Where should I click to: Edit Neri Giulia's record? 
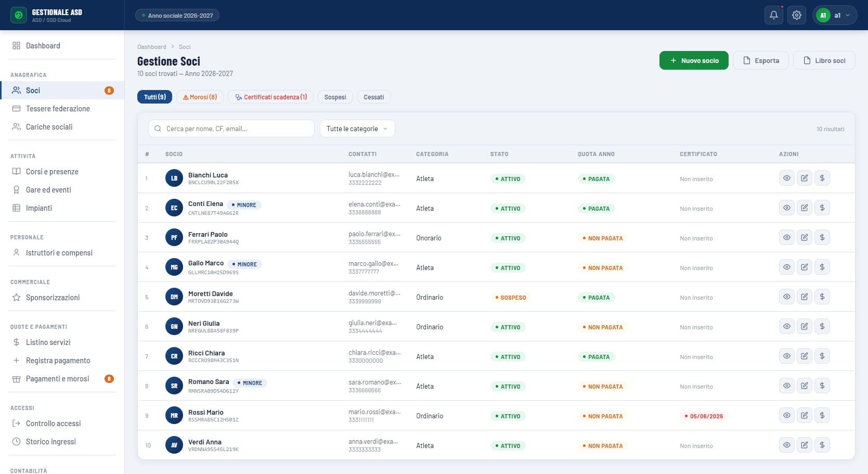pyautogui.click(x=805, y=326)
